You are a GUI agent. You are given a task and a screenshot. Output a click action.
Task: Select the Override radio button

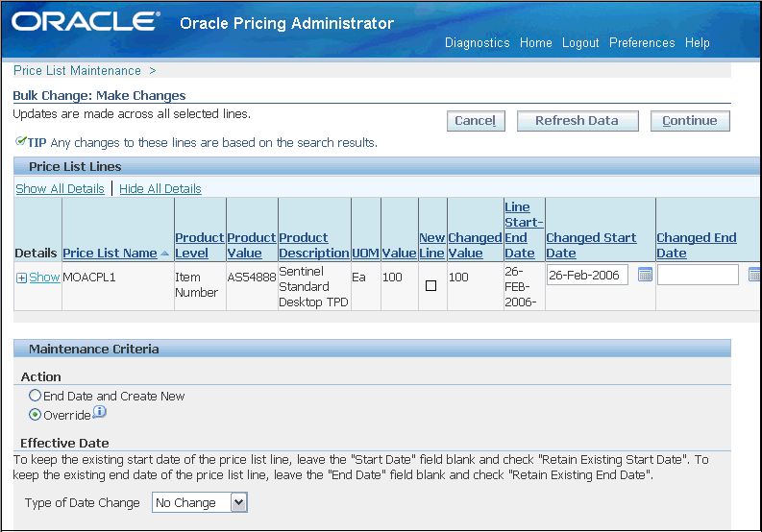pos(35,415)
